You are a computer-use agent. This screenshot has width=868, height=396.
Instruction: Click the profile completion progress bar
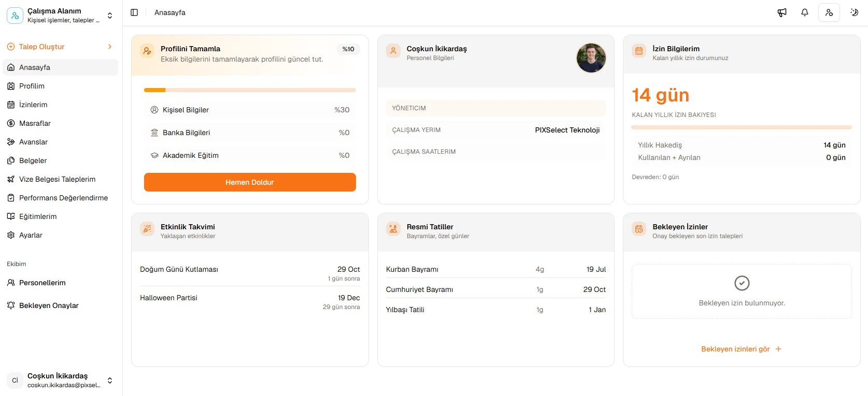coord(250,90)
